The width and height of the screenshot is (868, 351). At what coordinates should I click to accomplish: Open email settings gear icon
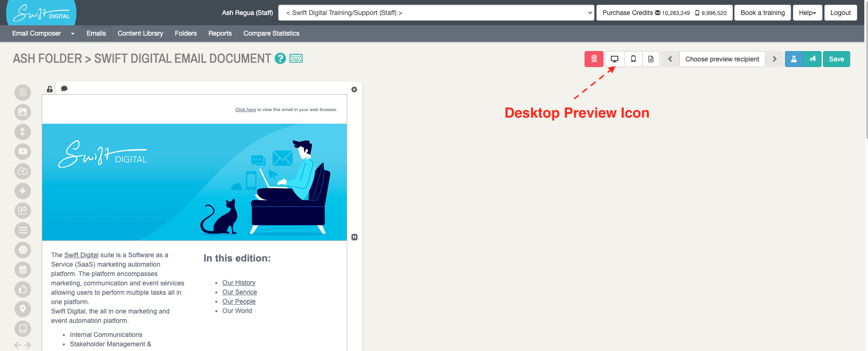354,90
